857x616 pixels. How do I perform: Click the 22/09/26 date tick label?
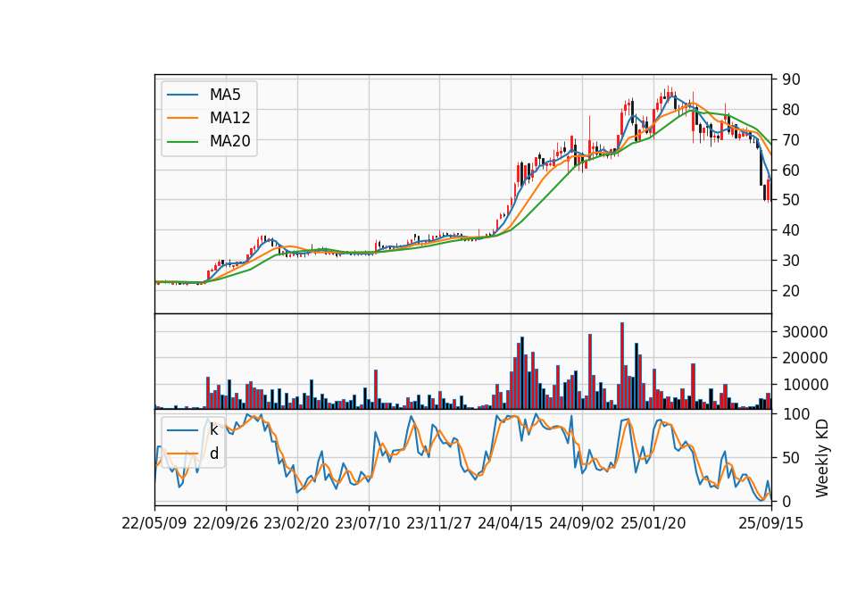pos(226,523)
